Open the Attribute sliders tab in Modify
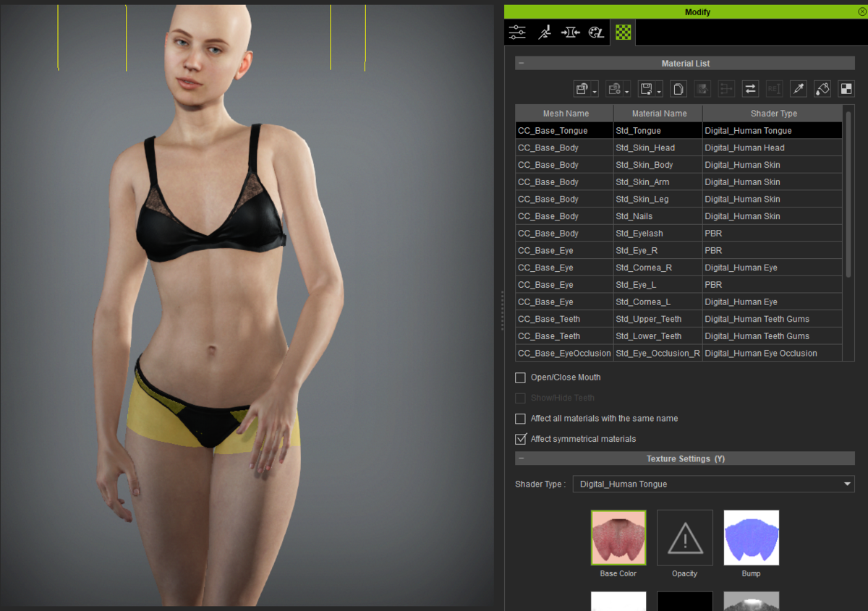The width and height of the screenshot is (868, 611). (x=517, y=32)
